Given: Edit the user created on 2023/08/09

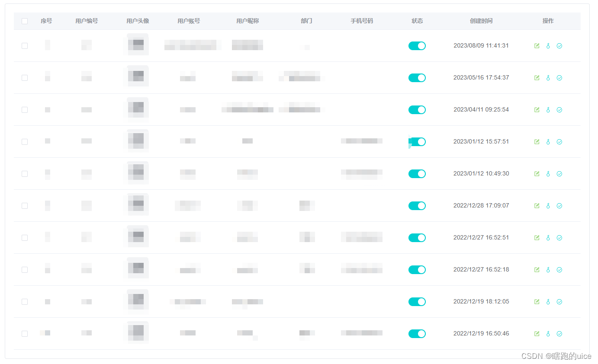Looking at the screenshot, I should 537,45.
